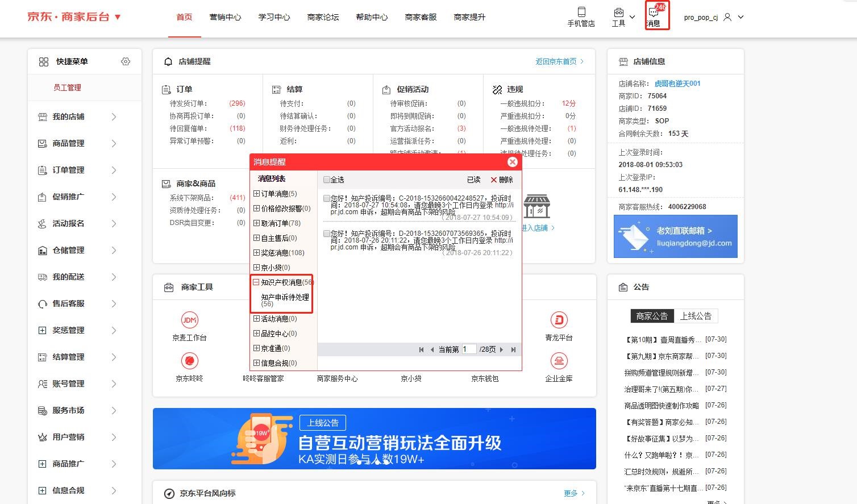The image size is (857, 504).
Task: Select 商家公告 tab
Action: [x=652, y=316]
